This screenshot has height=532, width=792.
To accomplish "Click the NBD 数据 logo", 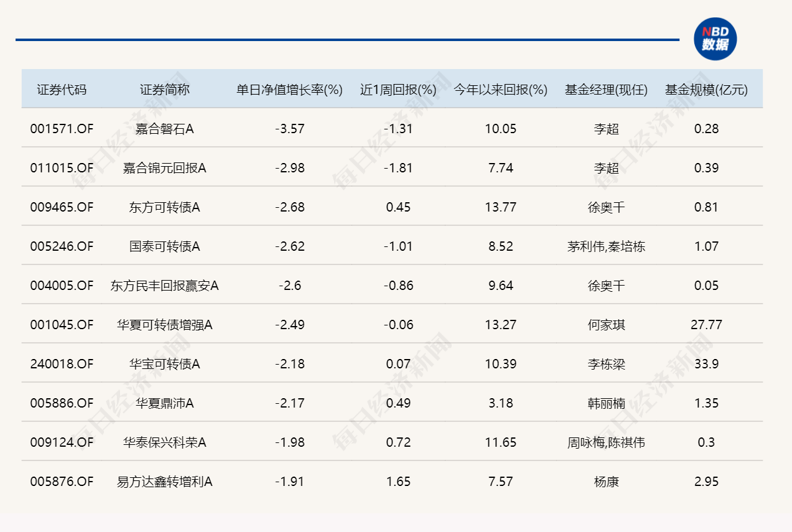I will tap(715, 39).
